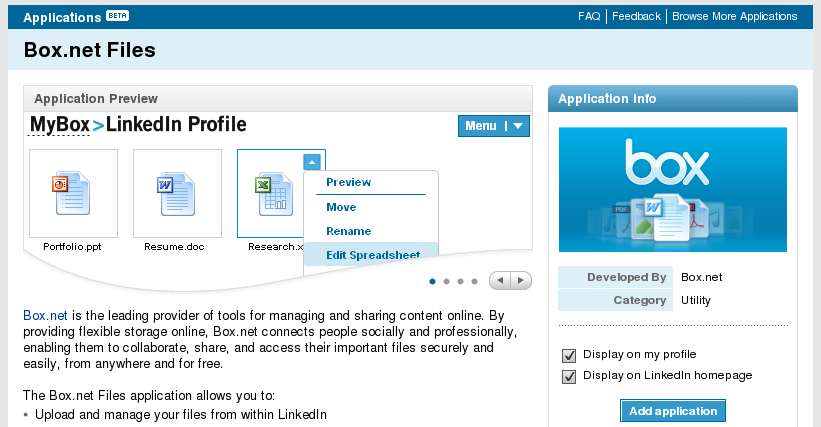Select the last carousel page dot
The height and width of the screenshot is (427, 821).
coord(474,281)
